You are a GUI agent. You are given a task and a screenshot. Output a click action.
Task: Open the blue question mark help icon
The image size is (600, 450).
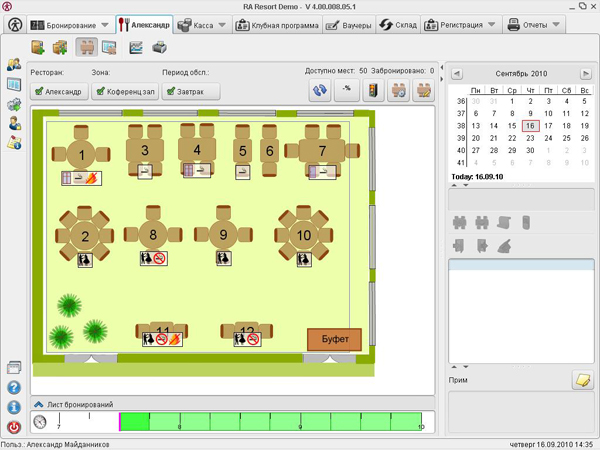click(14, 388)
